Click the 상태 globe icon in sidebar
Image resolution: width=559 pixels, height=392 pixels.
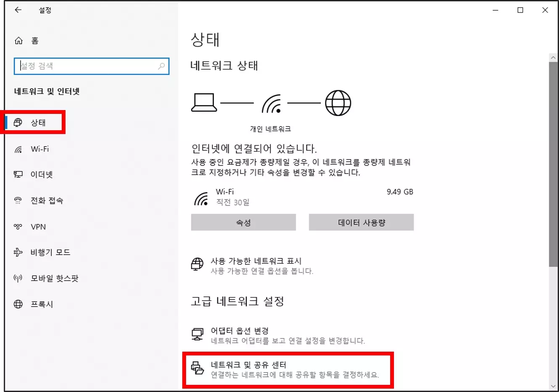click(18, 123)
